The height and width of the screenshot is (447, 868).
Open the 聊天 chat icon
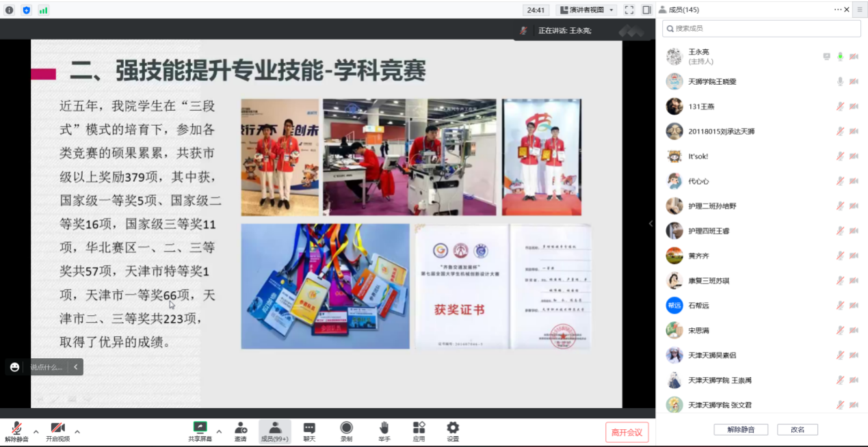coord(309,431)
